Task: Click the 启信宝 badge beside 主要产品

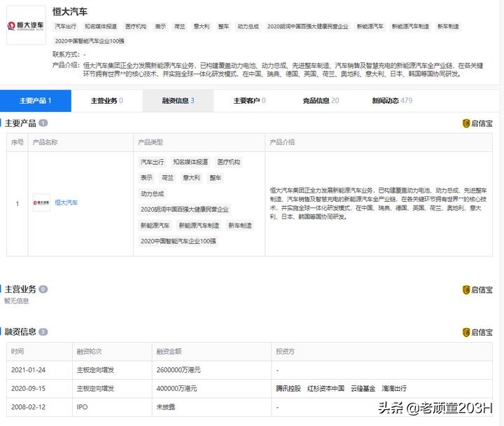Action: click(x=477, y=123)
